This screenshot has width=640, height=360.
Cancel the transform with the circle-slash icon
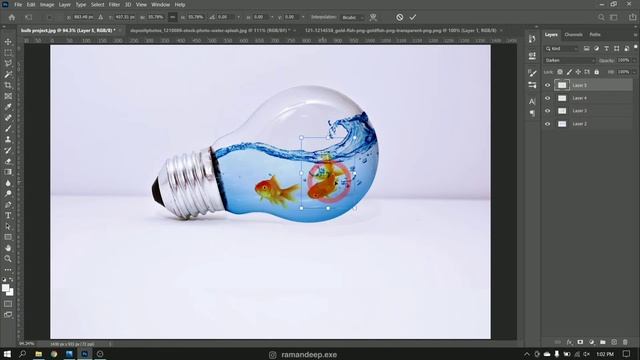tap(400, 17)
